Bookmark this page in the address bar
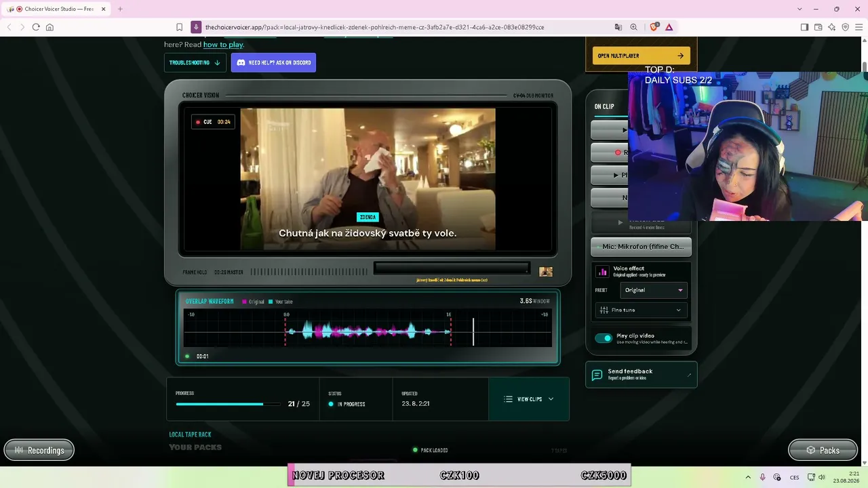Screen dimensions: 868x488 [179, 27]
